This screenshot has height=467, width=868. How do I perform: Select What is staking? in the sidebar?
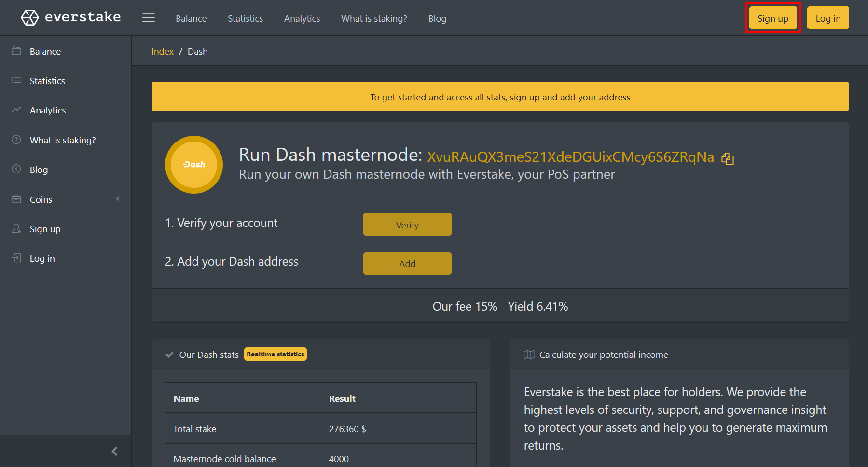[63, 140]
